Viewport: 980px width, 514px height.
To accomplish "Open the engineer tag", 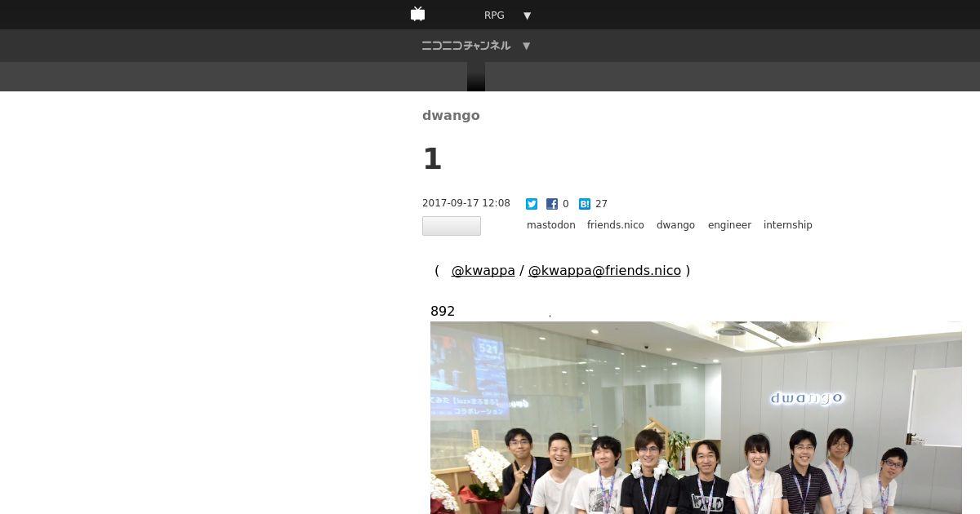I will tap(729, 225).
